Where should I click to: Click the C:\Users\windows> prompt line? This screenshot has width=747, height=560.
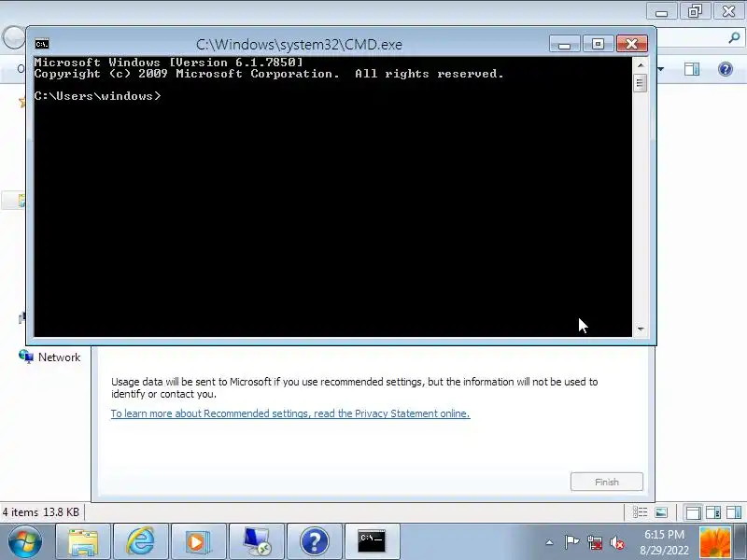[98, 96]
